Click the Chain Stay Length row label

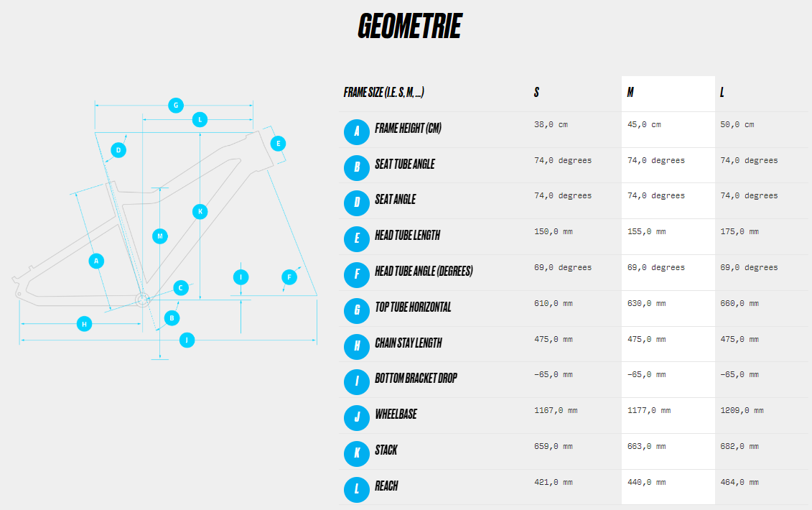(x=408, y=343)
